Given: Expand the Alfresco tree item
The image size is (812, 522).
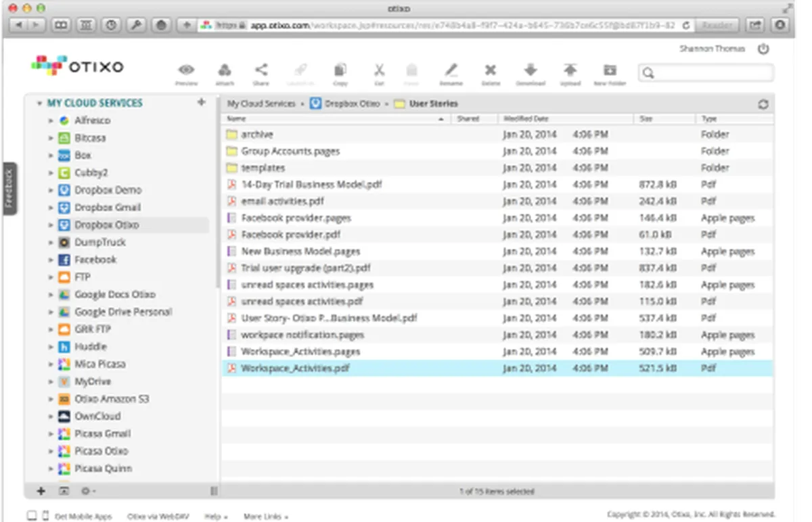Looking at the screenshot, I should coord(51,121).
